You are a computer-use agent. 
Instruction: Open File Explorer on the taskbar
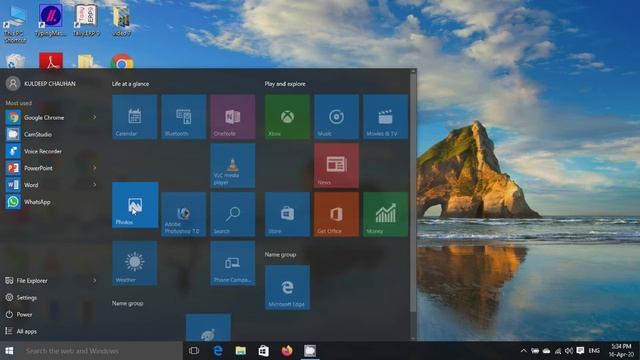[x=241, y=351]
